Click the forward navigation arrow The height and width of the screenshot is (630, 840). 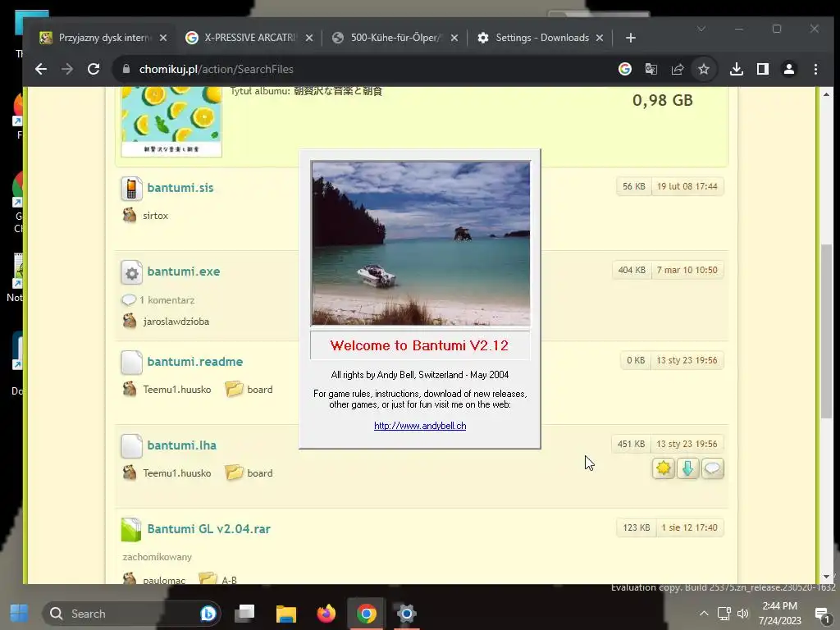(67, 69)
